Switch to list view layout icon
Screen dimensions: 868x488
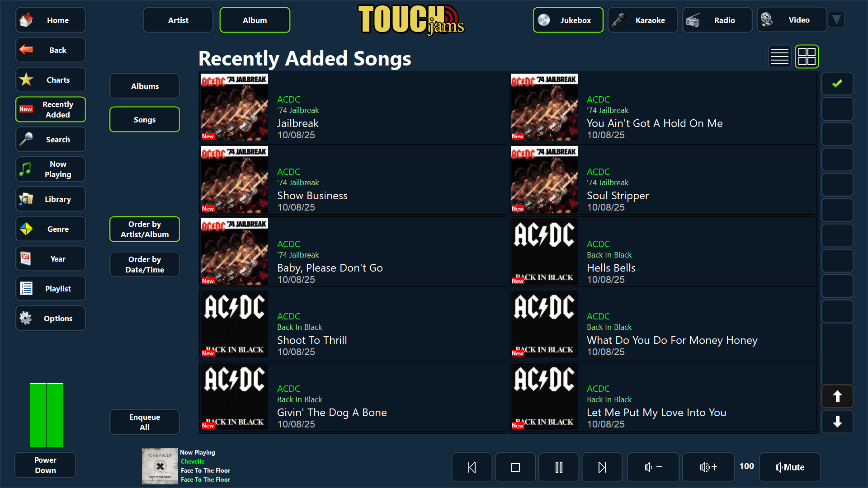[779, 56]
